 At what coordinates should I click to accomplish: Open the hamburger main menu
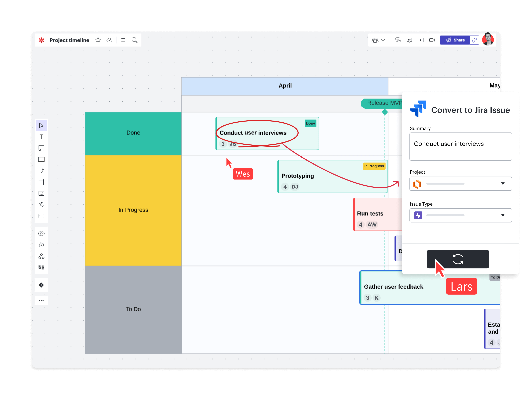point(123,40)
